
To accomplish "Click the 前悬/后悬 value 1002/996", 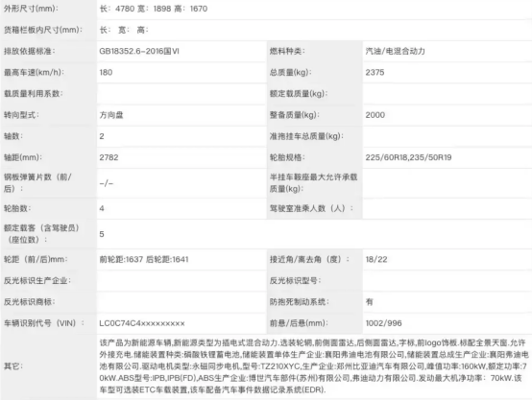I will (383, 323).
